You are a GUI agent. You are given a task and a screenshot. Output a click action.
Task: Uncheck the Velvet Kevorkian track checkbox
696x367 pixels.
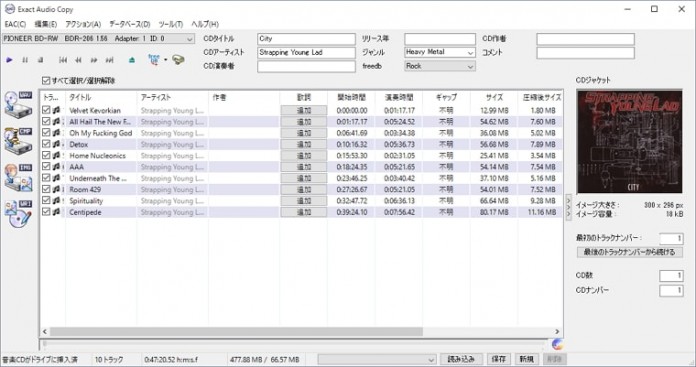click(46, 110)
